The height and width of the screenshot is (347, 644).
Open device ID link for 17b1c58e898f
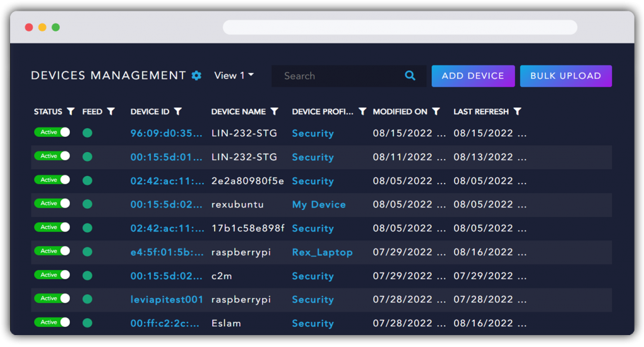click(167, 228)
